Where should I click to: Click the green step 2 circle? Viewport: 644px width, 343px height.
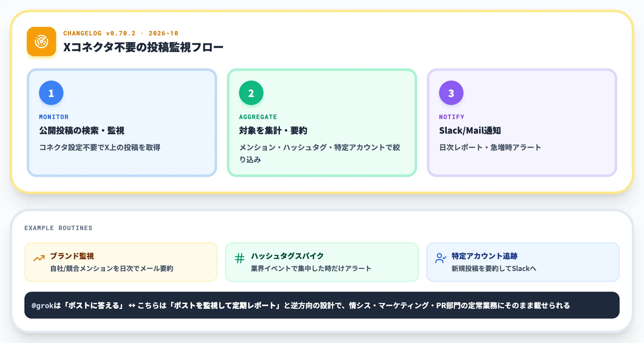pos(251,93)
